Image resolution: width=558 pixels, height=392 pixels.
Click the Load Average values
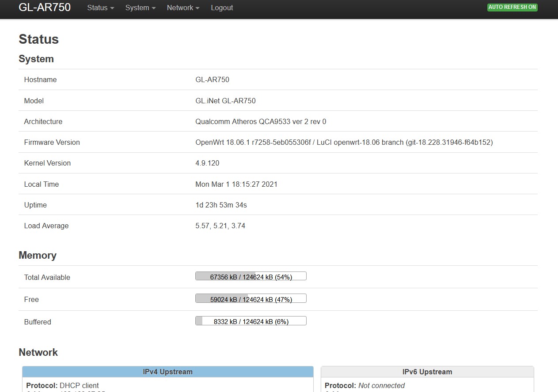click(x=220, y=226)
